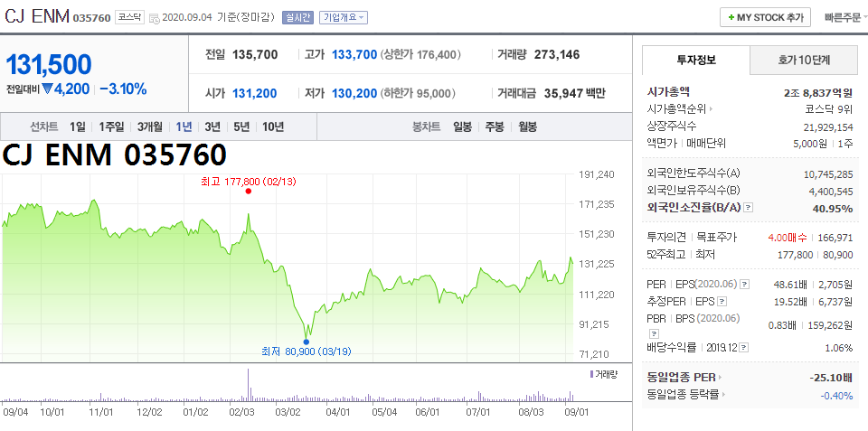Click the 목표주가 value 166,971
Image resolution: width=868 pixels, height=431 pixels.
pyautogui.click(x=835, y=238)
